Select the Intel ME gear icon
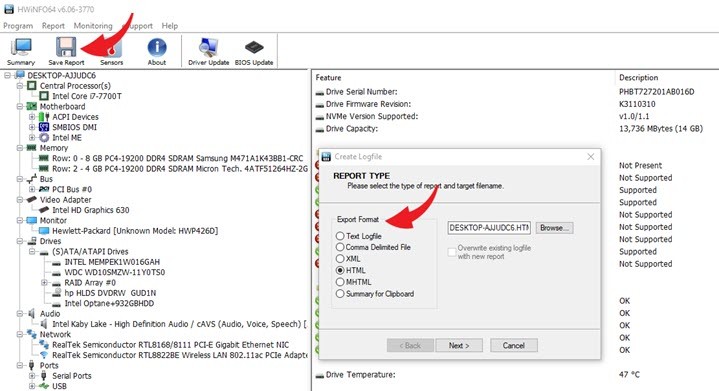The image size is (719, 391). click(x=44, y=138)
